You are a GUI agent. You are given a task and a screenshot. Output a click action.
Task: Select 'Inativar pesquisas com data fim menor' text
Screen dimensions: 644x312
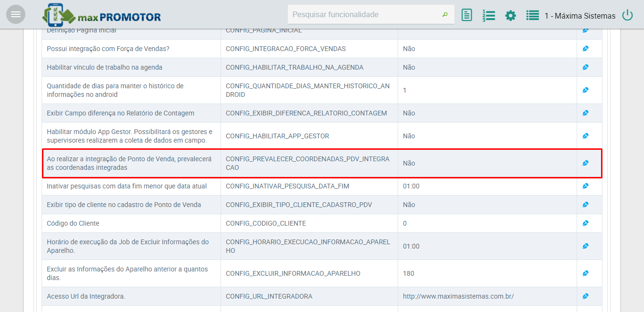click(127, 186)
